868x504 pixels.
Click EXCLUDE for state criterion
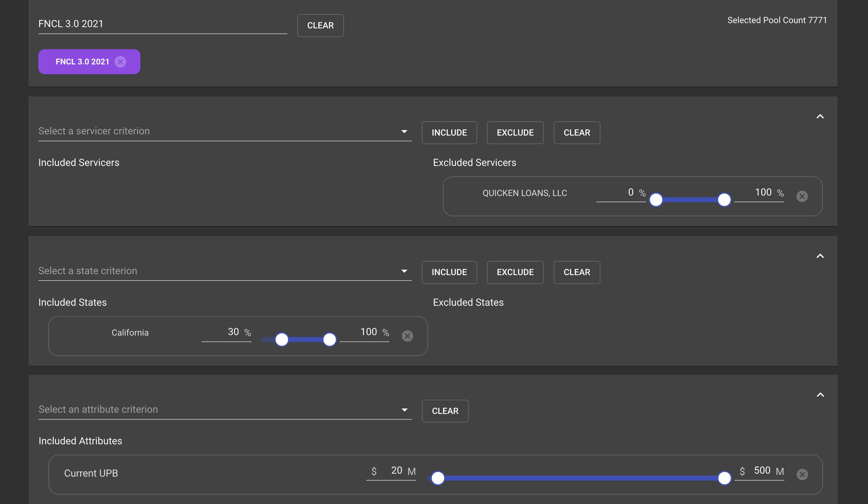click(515, 272)
